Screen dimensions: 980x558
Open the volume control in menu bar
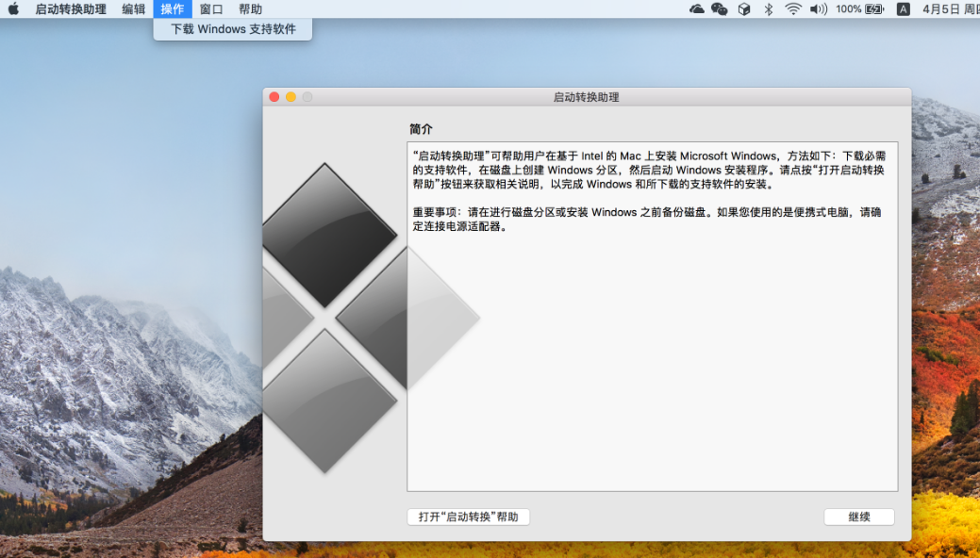(818, 8)
